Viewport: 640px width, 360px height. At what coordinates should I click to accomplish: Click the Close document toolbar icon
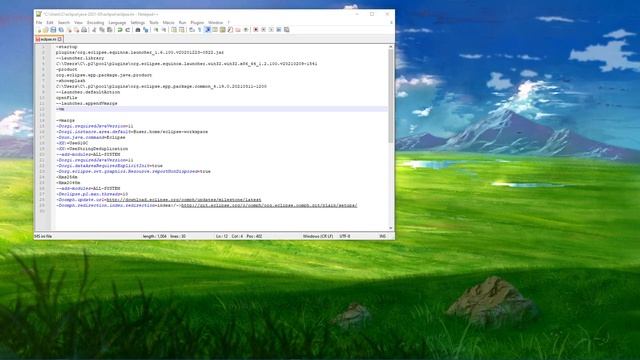point(69,30)
